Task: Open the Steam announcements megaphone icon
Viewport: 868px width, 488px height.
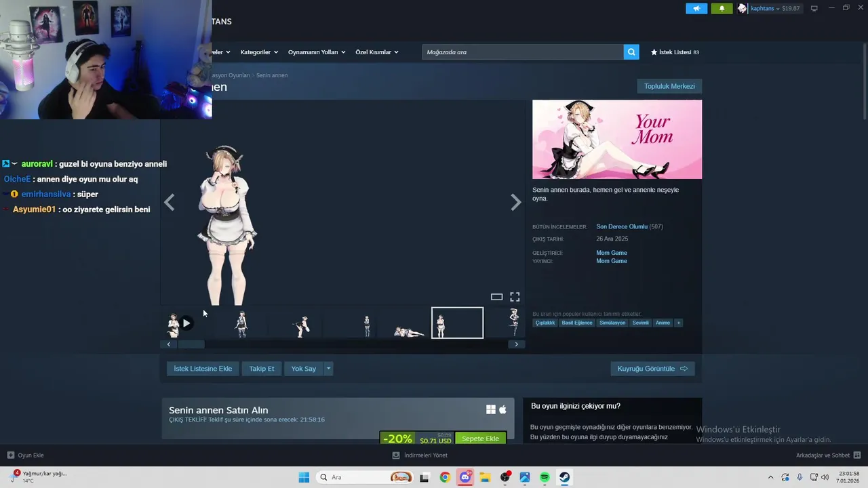Action: point(696,8)
